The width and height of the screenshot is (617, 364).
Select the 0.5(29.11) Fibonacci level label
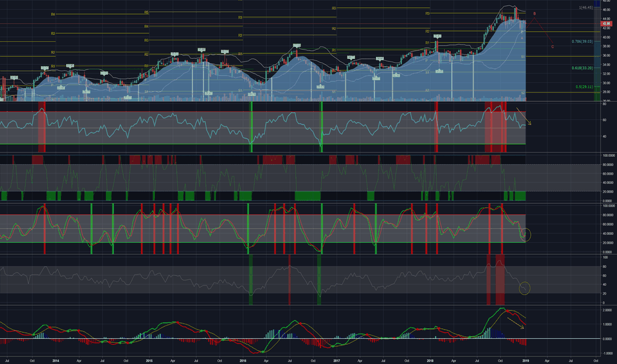pyautogui.click(x=584, y=87)
